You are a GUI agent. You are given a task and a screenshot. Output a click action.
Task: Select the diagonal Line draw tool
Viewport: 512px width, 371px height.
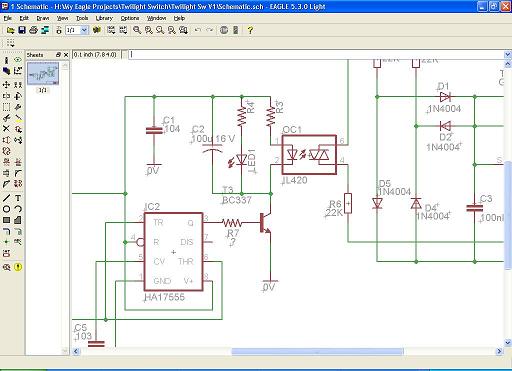[6, 198]
